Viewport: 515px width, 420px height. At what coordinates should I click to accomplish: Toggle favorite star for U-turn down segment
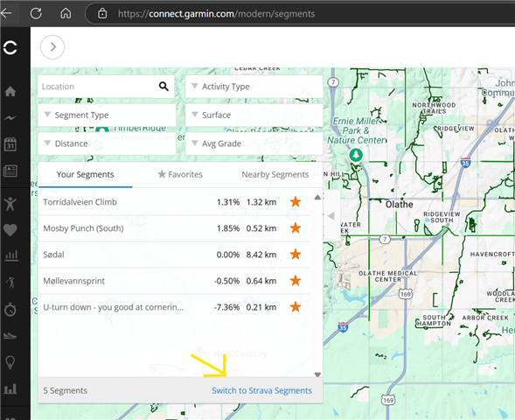point(296,306)
